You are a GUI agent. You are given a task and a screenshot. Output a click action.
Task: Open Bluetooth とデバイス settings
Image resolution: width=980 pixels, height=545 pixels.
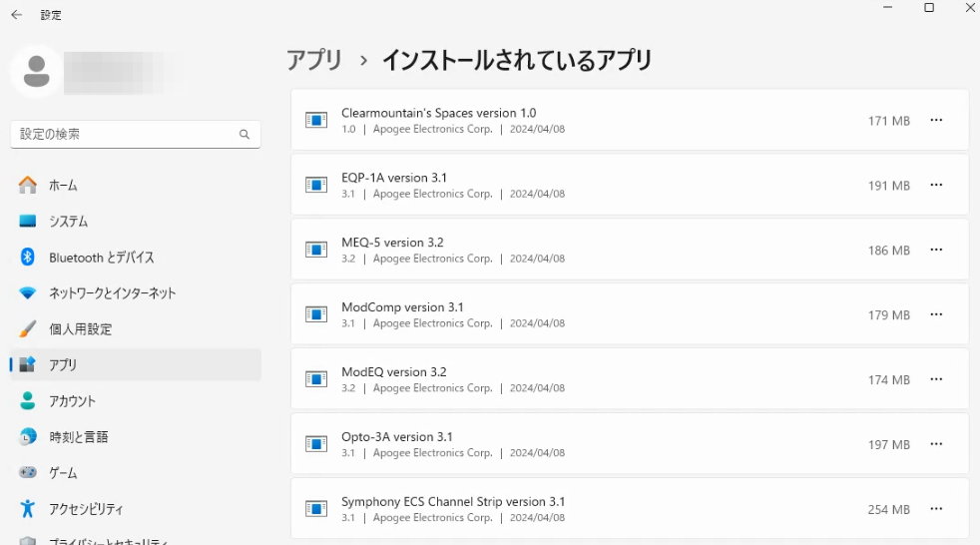pos(136,257)
